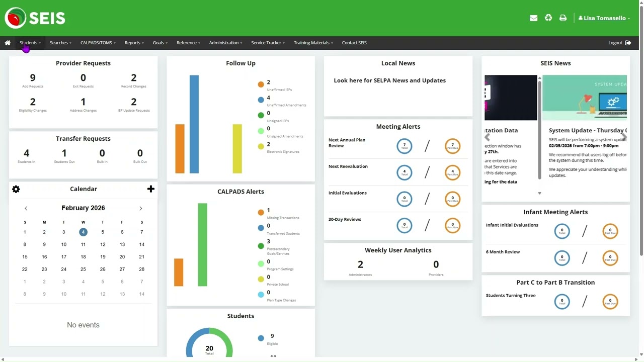Click 30-Day Reviews past due circle

click(453, 225)
